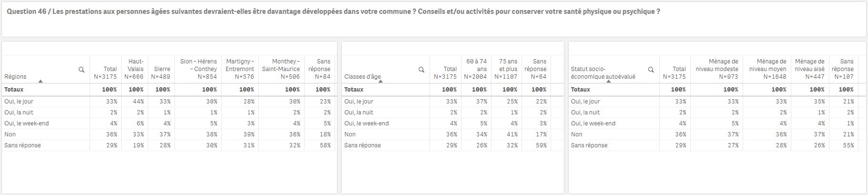Select 'Sans réponse' row in socio-economic table

click(x=716, y=145)
